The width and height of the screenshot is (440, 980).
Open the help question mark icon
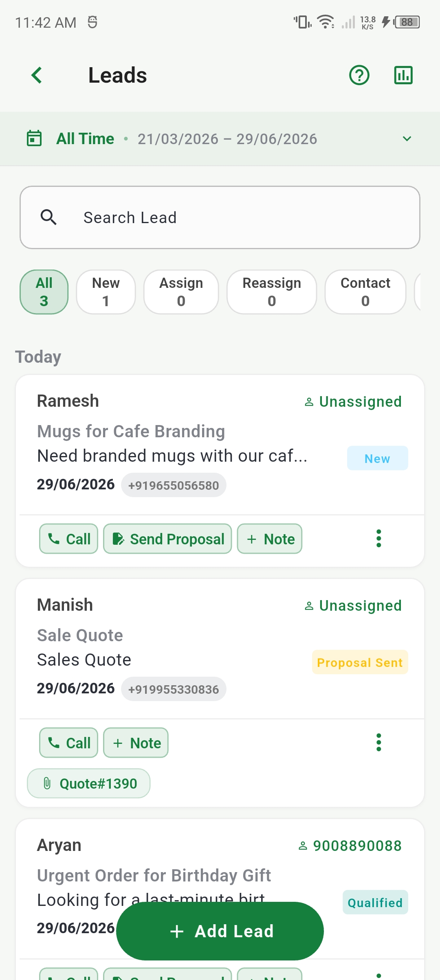359,75
